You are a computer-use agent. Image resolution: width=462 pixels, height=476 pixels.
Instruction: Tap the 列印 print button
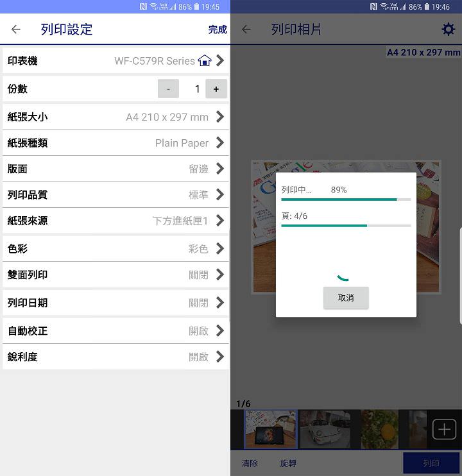point(431,463)
